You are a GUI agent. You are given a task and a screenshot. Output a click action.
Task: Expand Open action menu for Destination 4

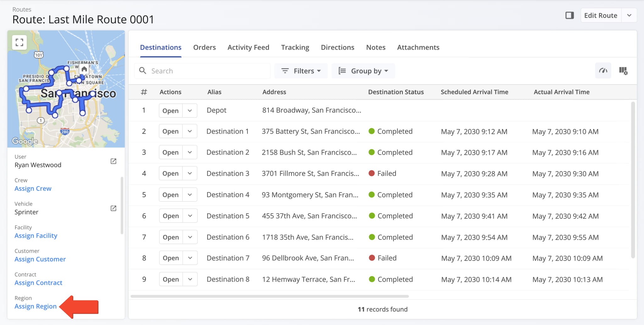[x=190, y=195]
